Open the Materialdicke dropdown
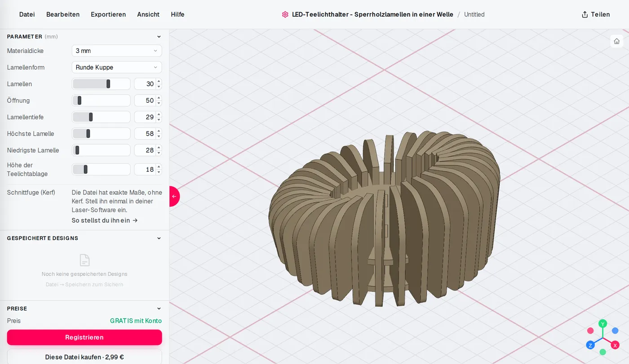 [117, 51]
